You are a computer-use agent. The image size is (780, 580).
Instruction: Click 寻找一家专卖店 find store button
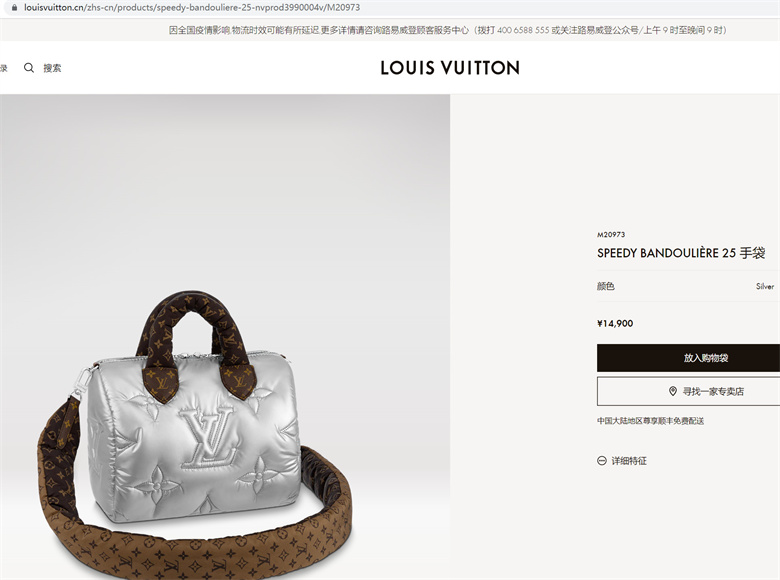coord(688,391)
